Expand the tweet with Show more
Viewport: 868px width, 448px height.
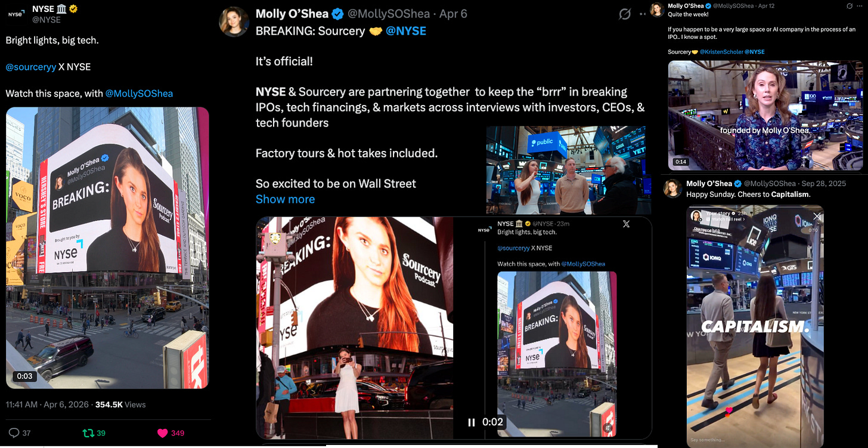point(285,199)
